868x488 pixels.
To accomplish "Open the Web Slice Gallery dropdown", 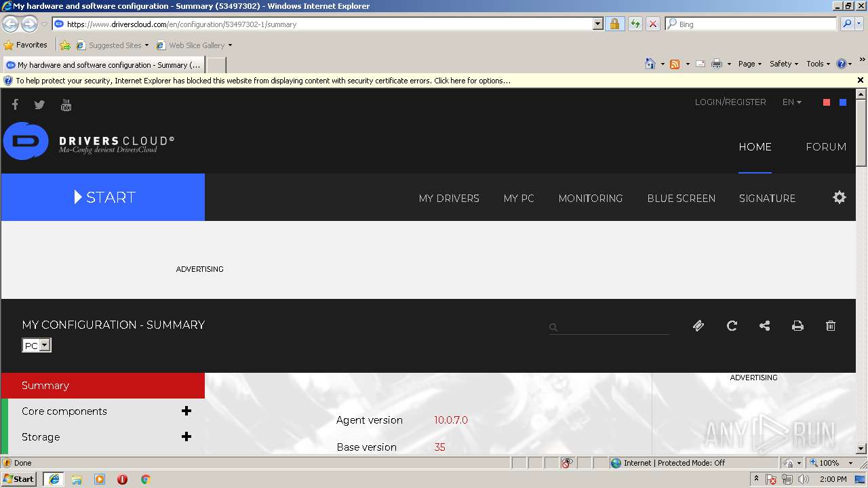I will [194, 45].
